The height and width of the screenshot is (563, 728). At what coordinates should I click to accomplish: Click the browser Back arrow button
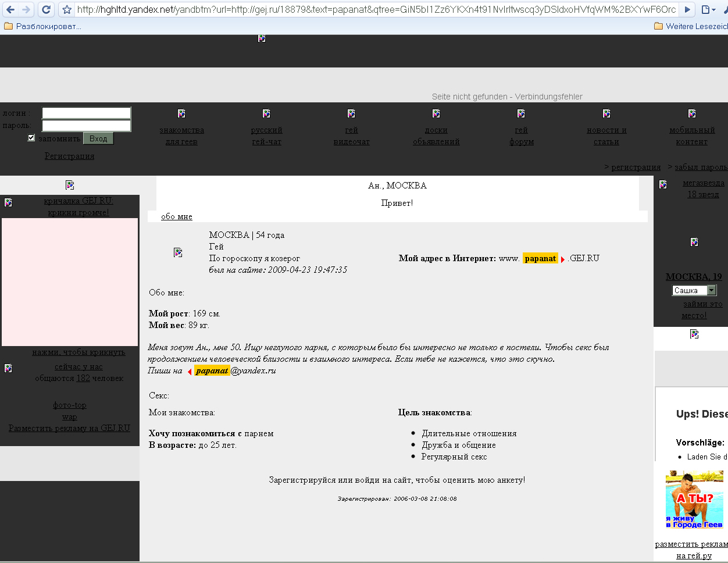click(x=10, y=9)
